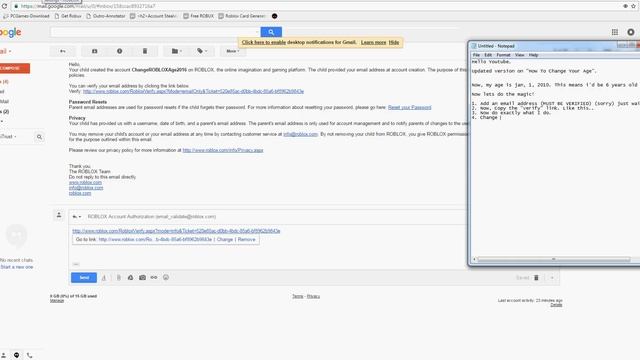Image resolution: width=640 pixels, height=360 pixels.
Task: Open the Roblox Card Generator bookmark
Action: point(242,16)
